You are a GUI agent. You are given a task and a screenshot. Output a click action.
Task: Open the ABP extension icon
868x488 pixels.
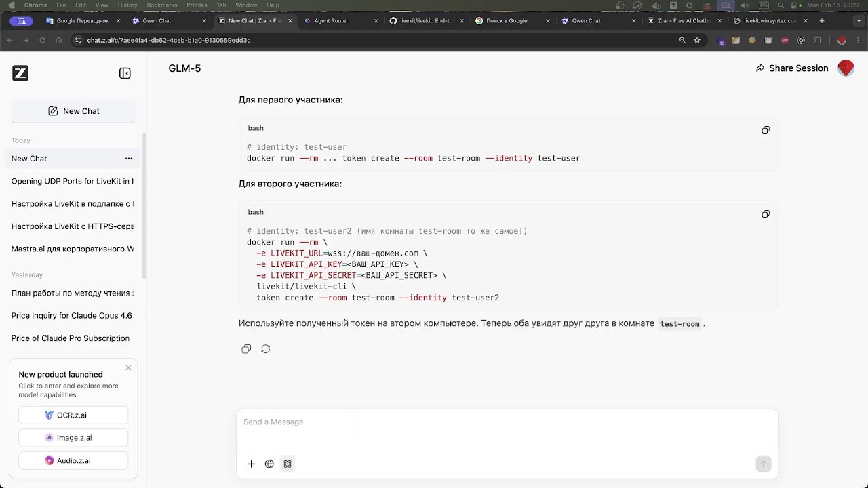(785, 40)
